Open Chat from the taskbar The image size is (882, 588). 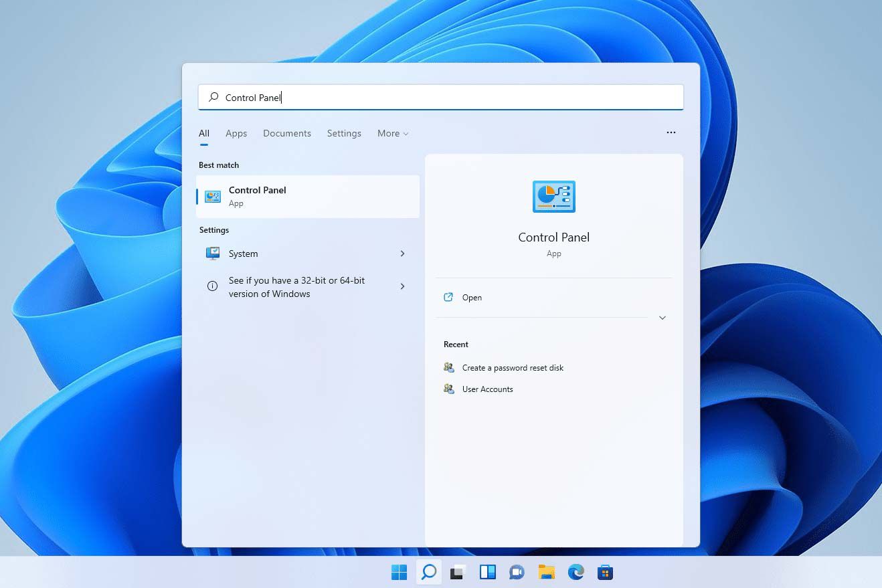click(x=517, y=573)
